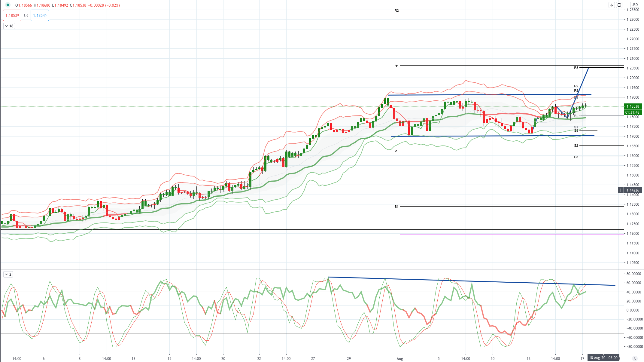
Task: Click the red sell price 1.18530 button
Action: pos(12,15)
